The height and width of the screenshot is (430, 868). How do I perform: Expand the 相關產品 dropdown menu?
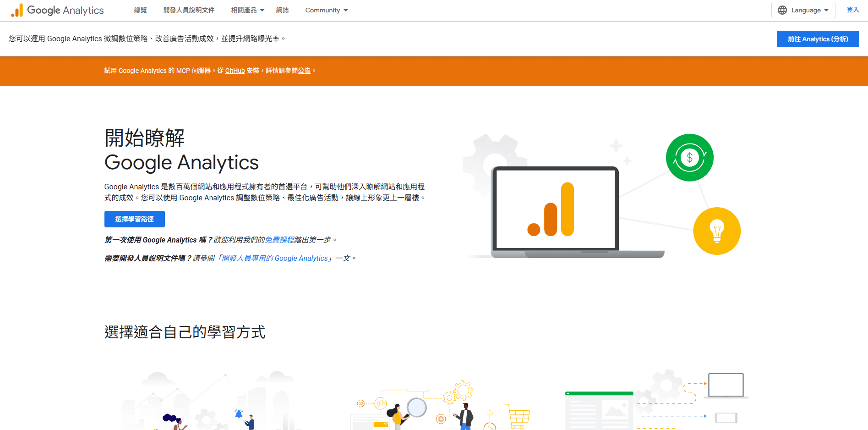click(x=247, y=10)
